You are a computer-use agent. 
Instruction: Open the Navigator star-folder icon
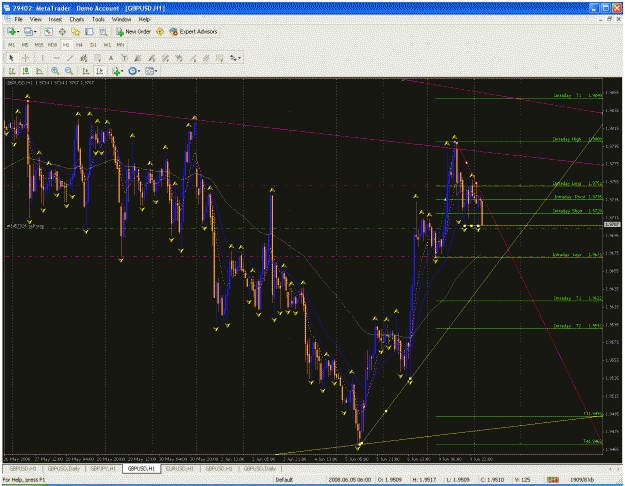(x=75, y=31)
